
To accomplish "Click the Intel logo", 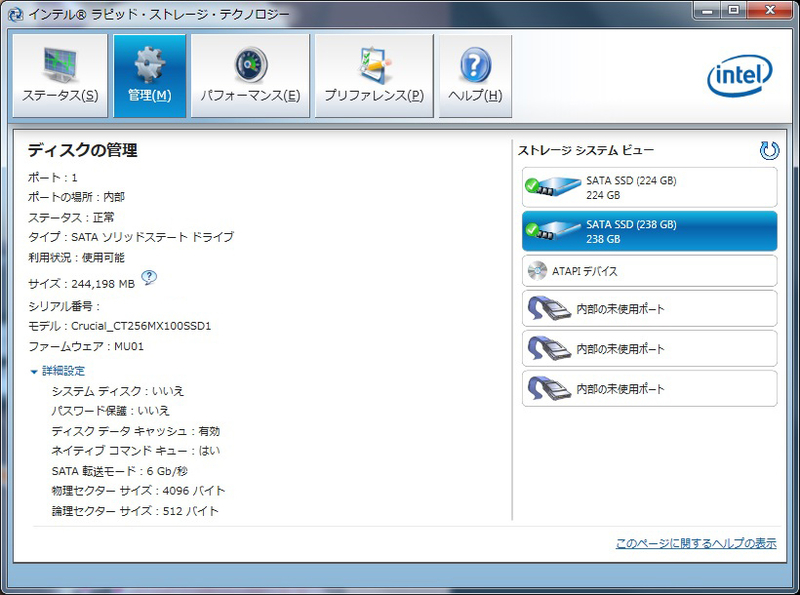I will coord(739,76).
